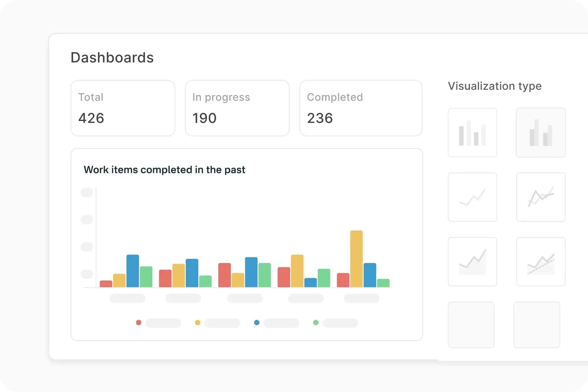Select the single line chart visualization
588x392 pixels.
click(x=472, y=197)
